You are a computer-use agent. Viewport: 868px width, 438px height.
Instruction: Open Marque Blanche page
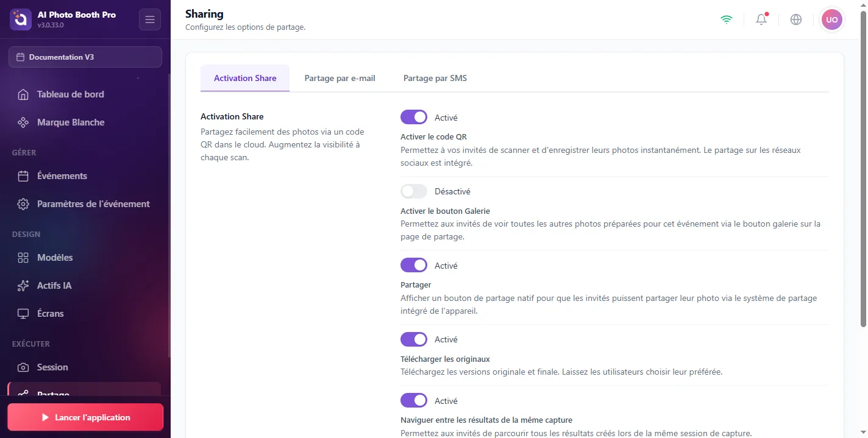[x=84, y=122]
